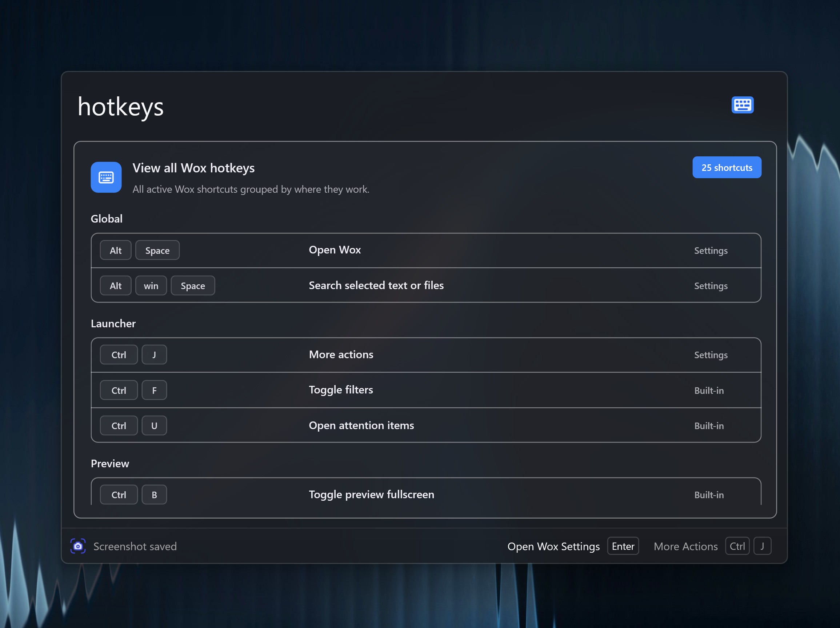Click Built-in source in Open attention items row
840x628 pixels.
709,425
